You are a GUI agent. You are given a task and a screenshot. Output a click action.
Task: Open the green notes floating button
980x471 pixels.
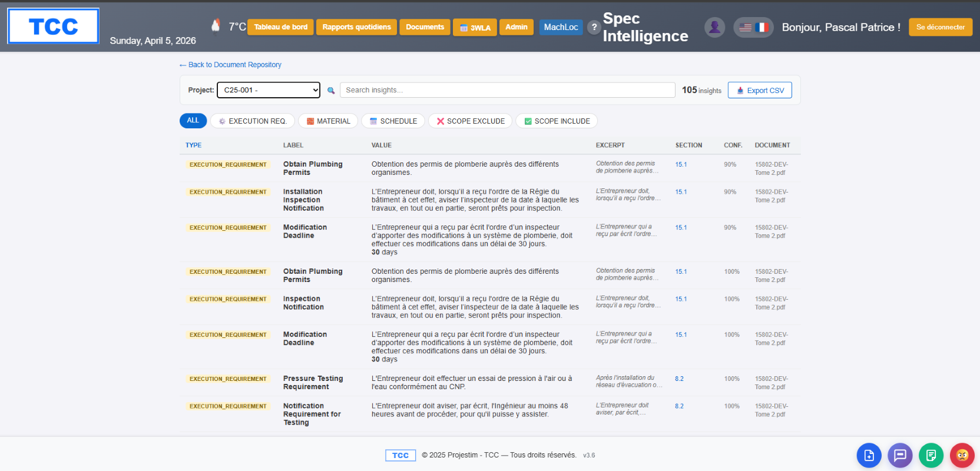click(931, 455)
